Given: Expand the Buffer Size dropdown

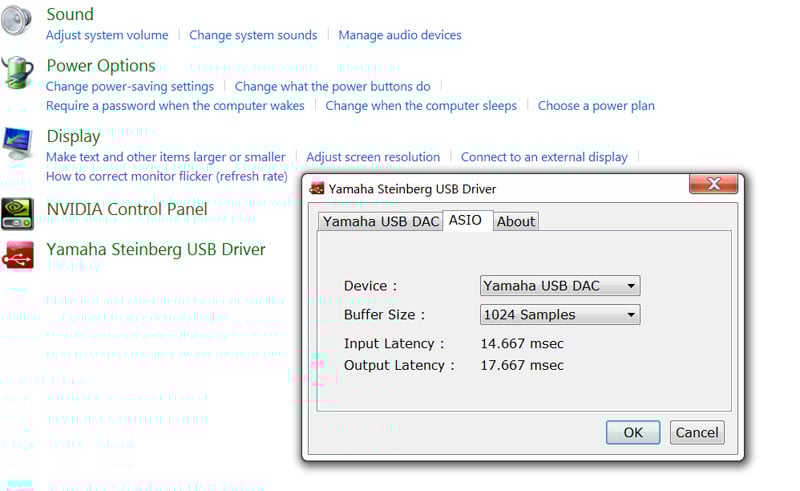Looking at the screenshot, I should coord(560,315).
